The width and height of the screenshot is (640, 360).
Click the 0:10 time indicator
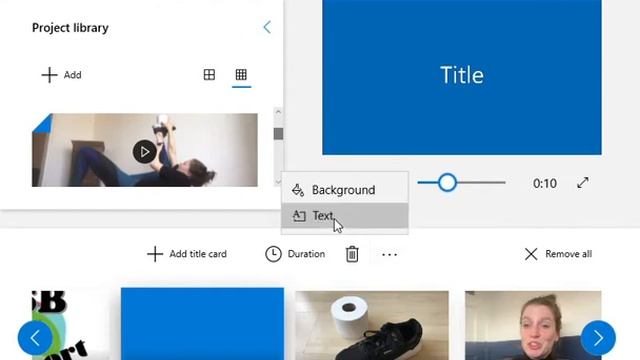[x=544, y=183]
